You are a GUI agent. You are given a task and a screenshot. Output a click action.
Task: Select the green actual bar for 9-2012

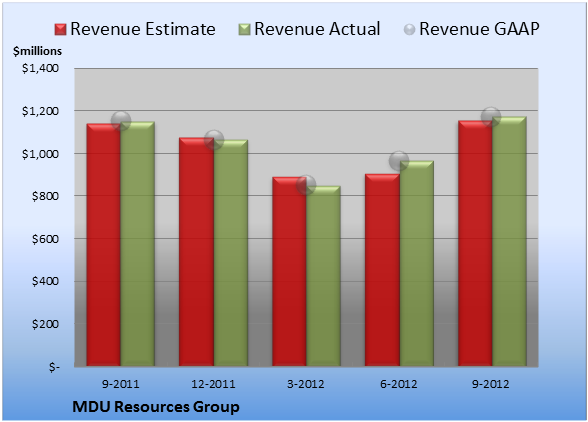tap(509, 242)
